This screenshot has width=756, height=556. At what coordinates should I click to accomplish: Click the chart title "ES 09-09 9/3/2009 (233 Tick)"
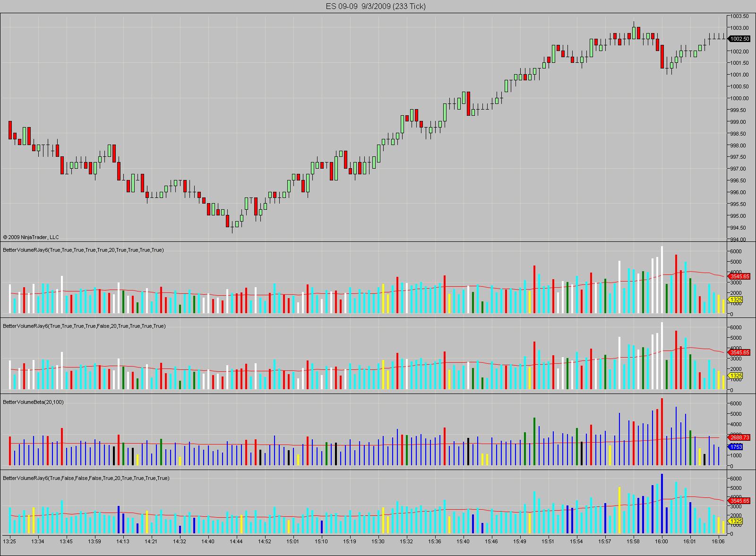[x=376, y=6]
